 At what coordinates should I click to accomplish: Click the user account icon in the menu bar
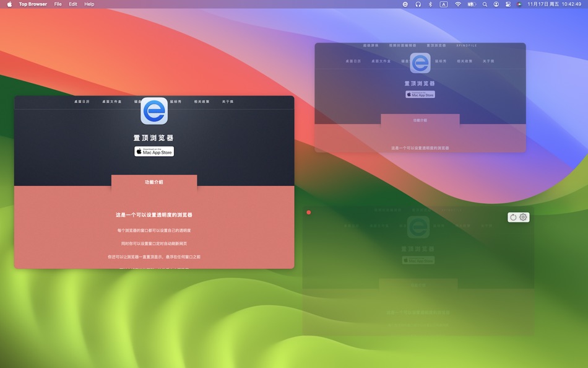click(496, 4)
